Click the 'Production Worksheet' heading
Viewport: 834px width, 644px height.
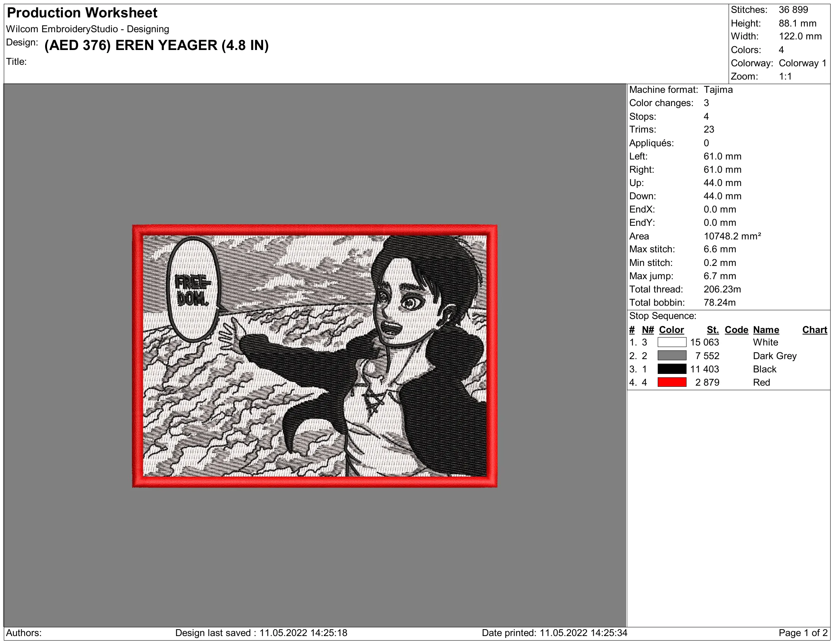82,13
